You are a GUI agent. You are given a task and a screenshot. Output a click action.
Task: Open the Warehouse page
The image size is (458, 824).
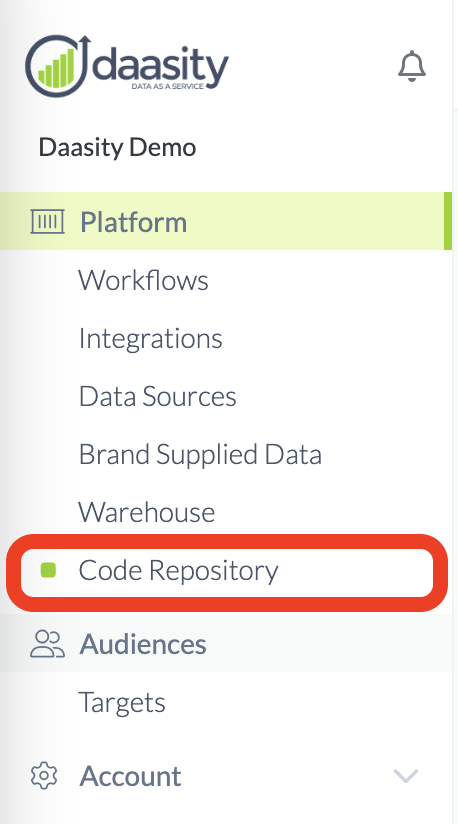(x=147, y=512)
